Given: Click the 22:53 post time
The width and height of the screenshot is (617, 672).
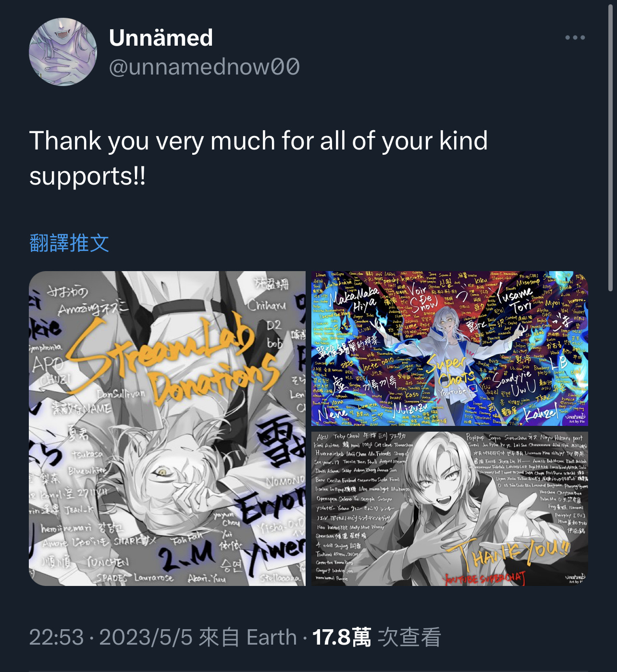Looking at the screenshot, I should tap(56, 637).
